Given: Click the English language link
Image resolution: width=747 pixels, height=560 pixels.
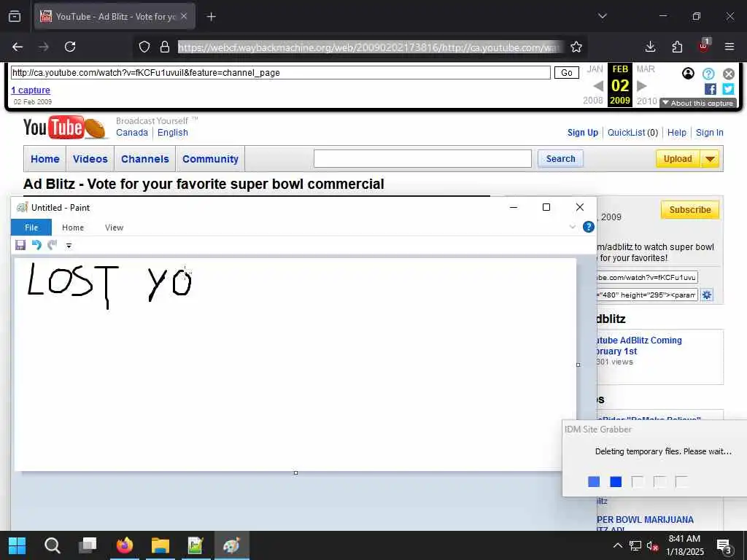Looking at the screenshot, I should point(172,133).
